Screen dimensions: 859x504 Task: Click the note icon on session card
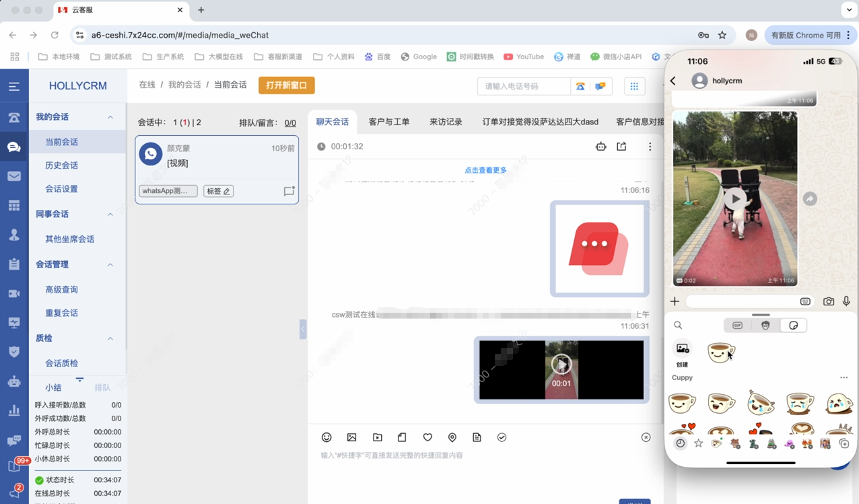[289, 191]
